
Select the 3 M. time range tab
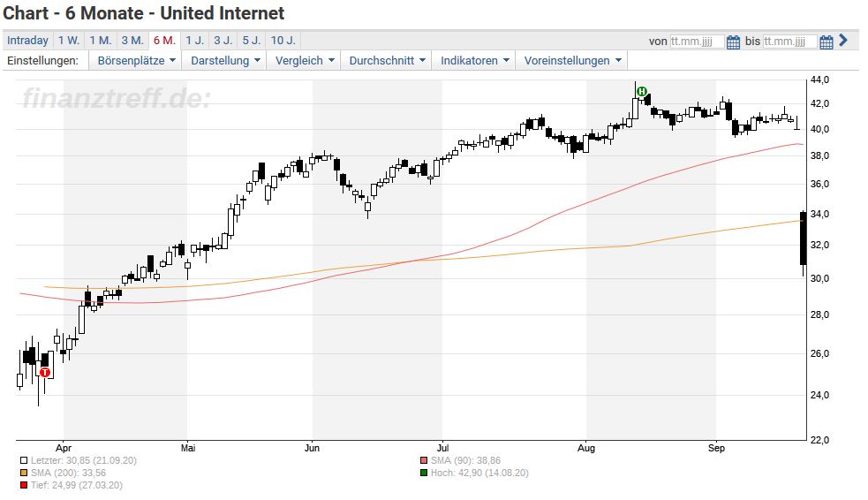coord(132,41)
